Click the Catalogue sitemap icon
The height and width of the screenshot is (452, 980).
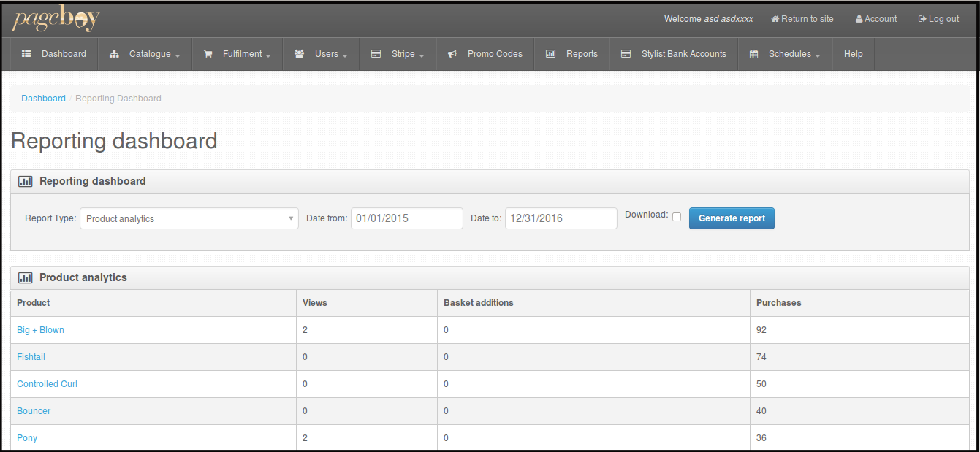pos(114,54)
